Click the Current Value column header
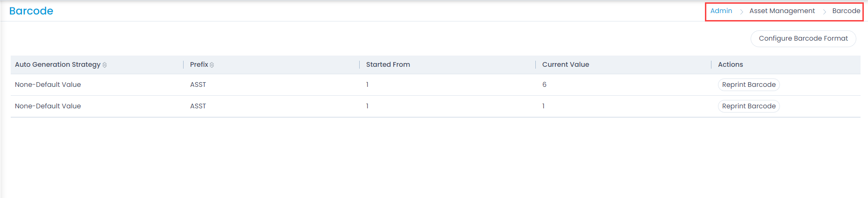The width and height of the screenshot is (868, 198). (x=565, y=64)
